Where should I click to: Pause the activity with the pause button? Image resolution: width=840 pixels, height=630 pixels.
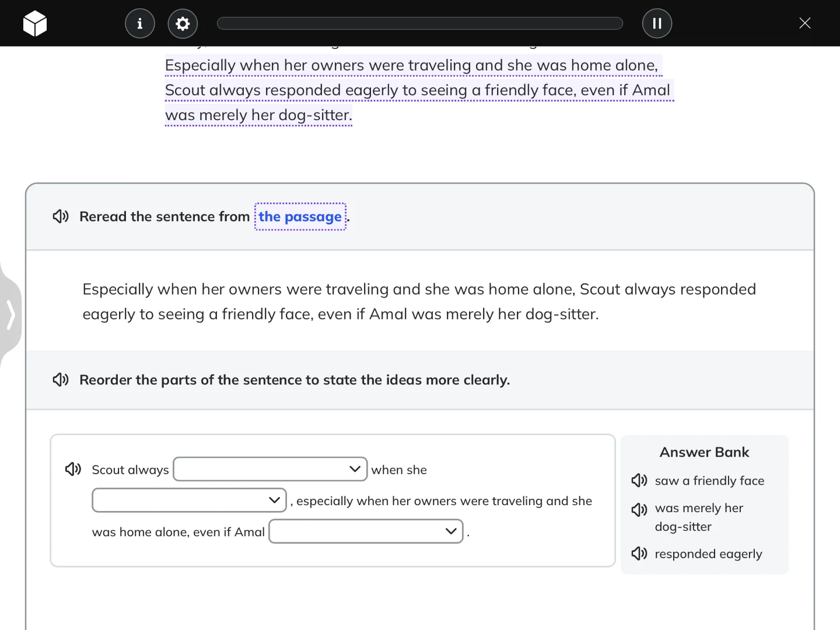[657, 23]
